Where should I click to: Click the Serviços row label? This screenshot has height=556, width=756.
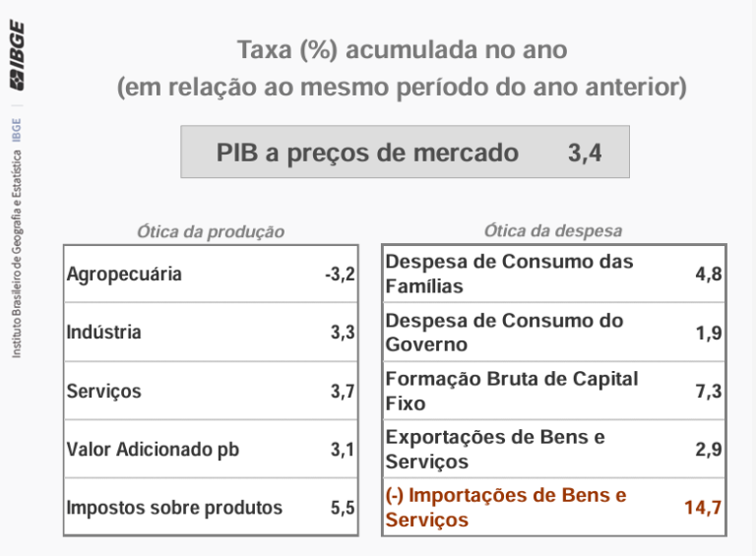coord(103,392)
